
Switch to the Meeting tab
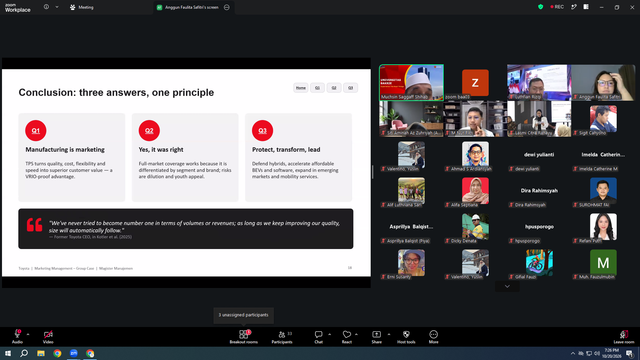pyautogui.click(x=82, y=7)
